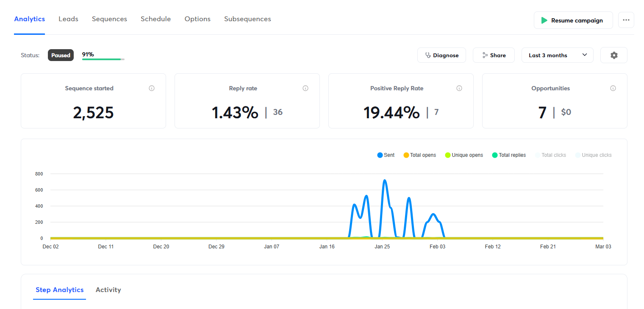
Task: Click the Share button
Action: 494,55
